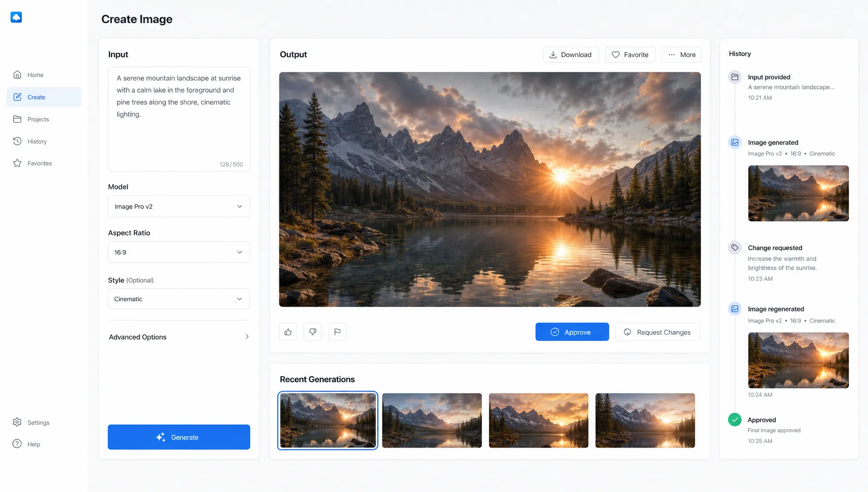Image resolution: width=868 pixels, height=492 pixels.
Task: Click the Favorites star icon in sidebar
Action: pyautogui.click(x=17, y=163)
